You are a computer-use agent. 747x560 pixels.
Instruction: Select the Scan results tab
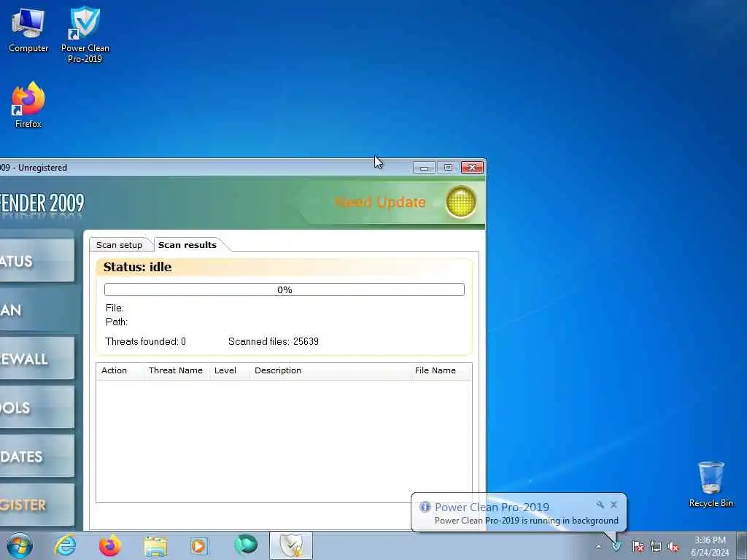[187, 245]
